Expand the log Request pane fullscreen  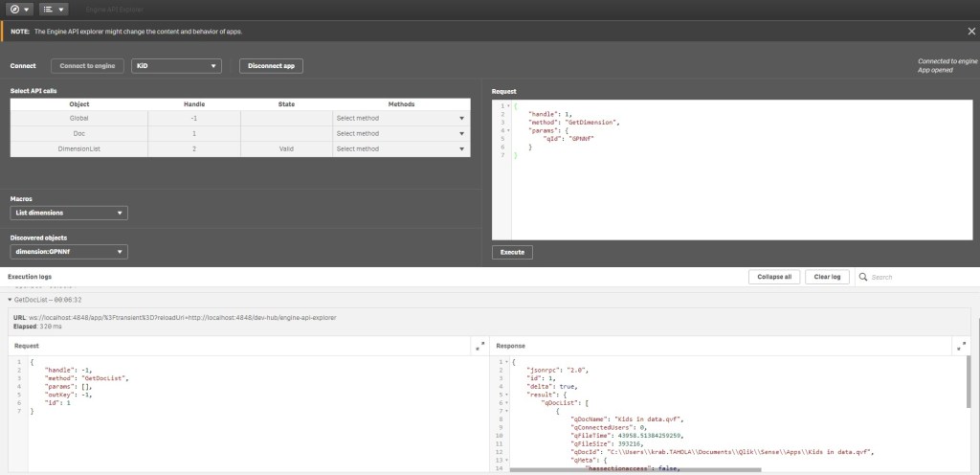pyautogui.click(x=479, y=346)
